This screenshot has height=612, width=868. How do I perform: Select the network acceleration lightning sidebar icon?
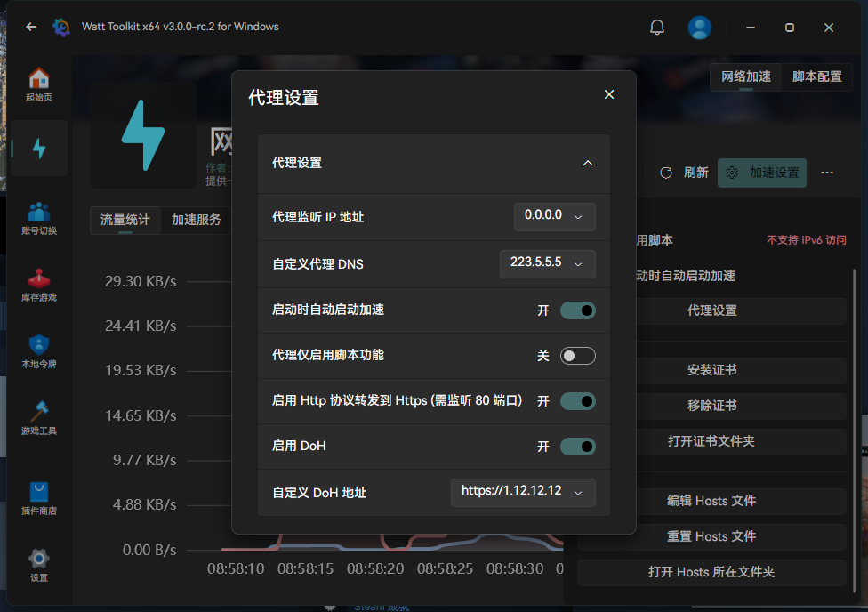pyautogui.click(x=39, y=148)
